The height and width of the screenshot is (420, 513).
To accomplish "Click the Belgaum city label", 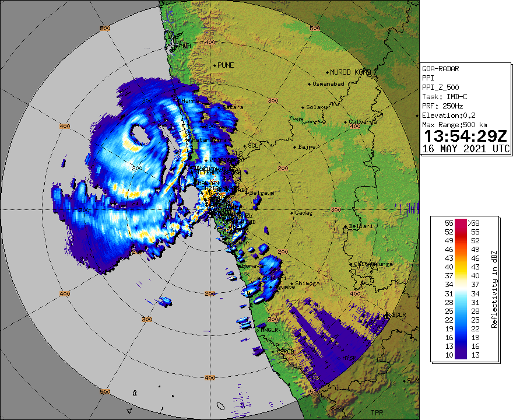I will click(x=262, y=193).
